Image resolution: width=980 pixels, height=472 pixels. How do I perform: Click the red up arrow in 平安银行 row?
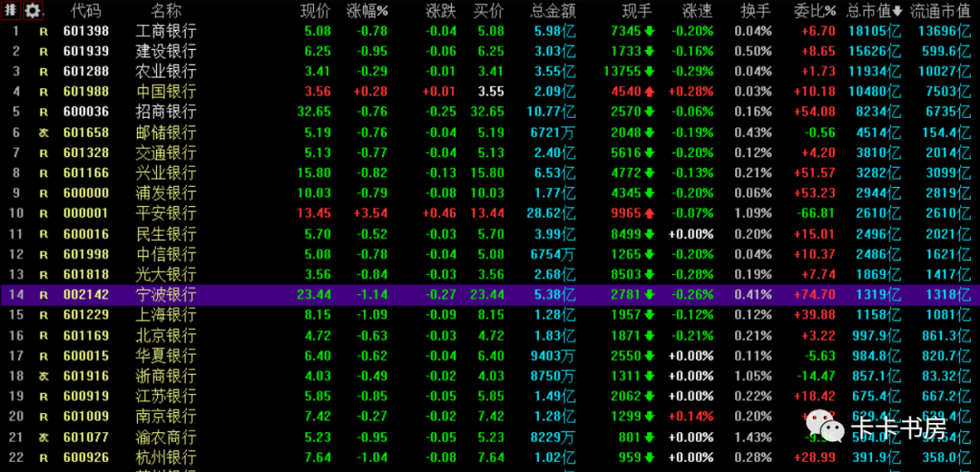(650, 213)
